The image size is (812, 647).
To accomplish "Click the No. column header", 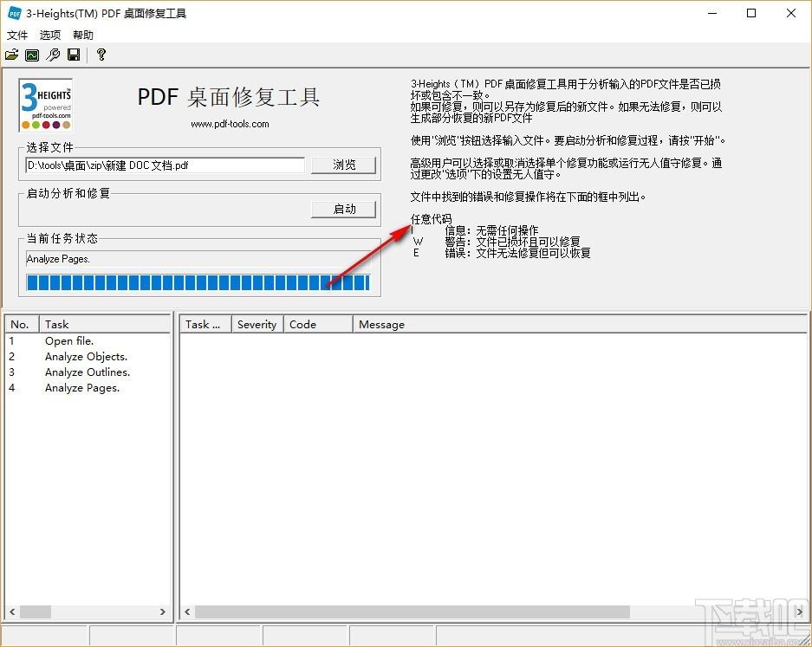I will click(22, 325).
